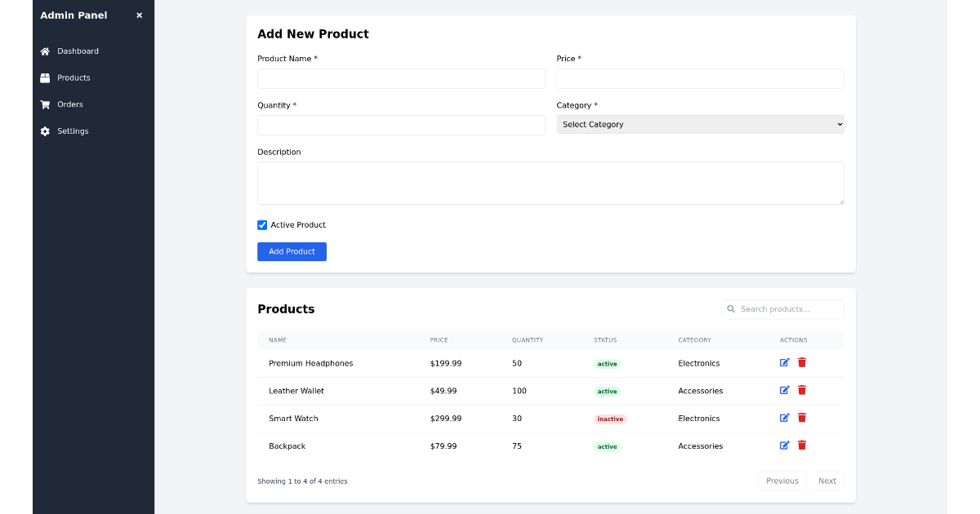Click the edit icon for Premium Headphones

point(784,362)
